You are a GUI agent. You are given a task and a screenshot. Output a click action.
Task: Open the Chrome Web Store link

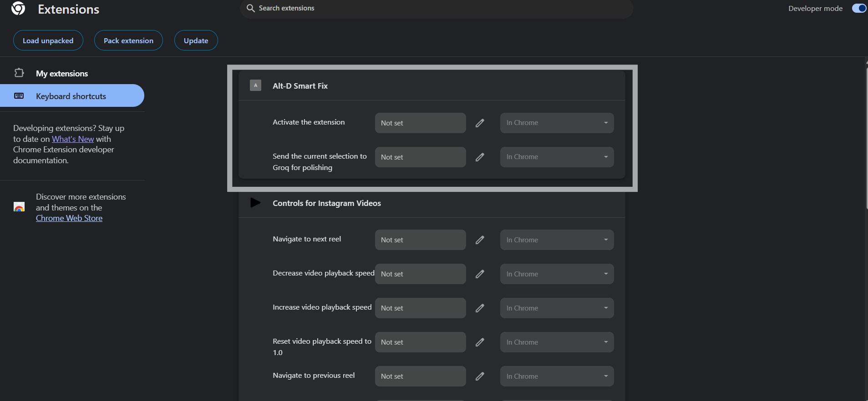point(69,218)
